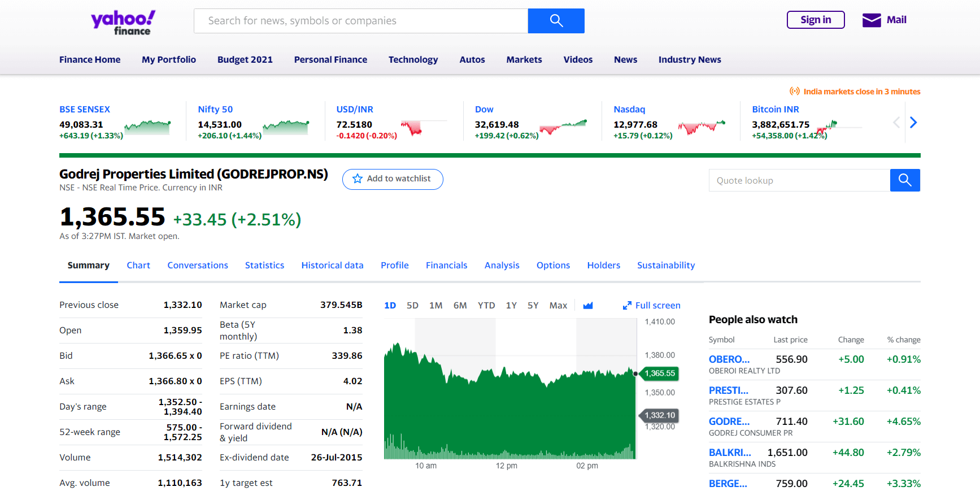
Task: Click the Nifty 50 sparkline chart
Action: click(286, 127)
